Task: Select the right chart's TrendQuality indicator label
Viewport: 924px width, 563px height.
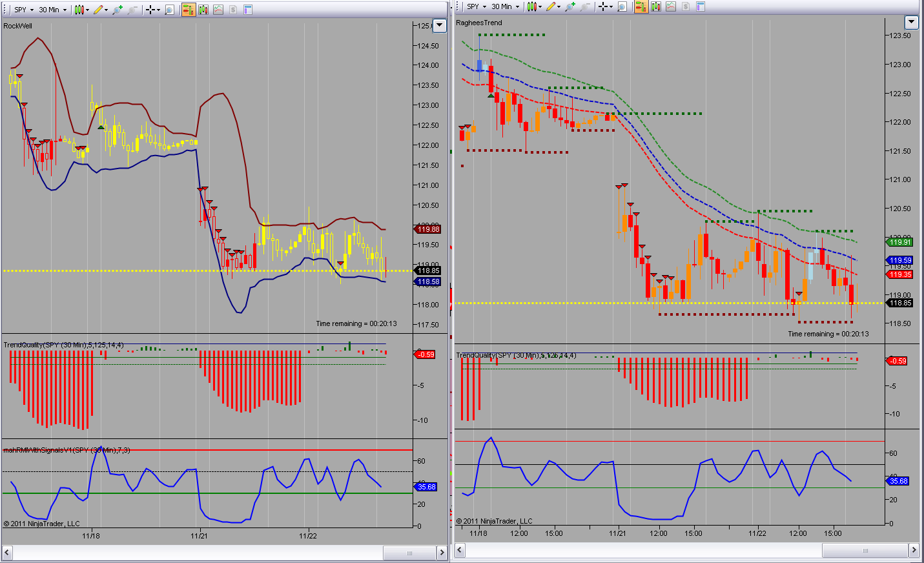Action: [x=516, y=355]
